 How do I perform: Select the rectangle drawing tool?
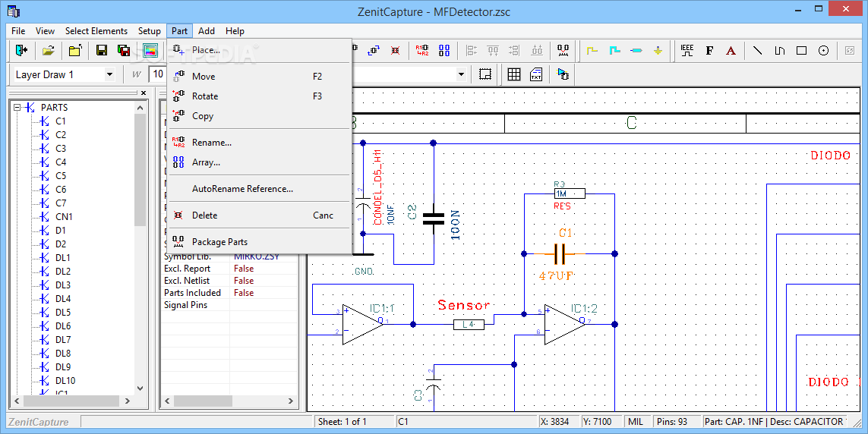(802, 50)
